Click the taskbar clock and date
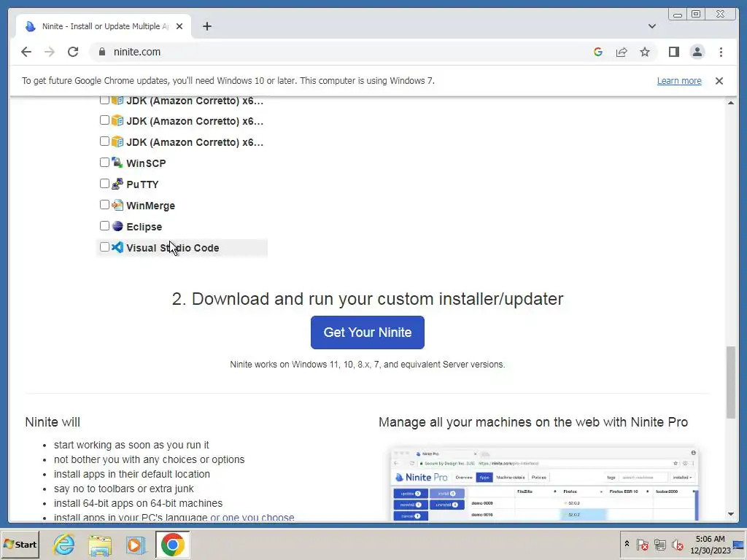Image resolution: width=747 pixels, height=560 pixels. click(x=710, y=544)
